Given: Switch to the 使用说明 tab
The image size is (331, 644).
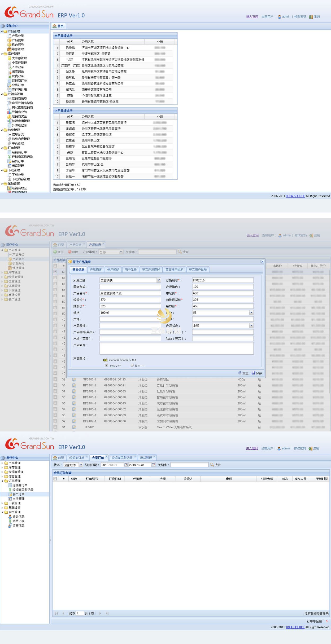Looking at the screenshot, I should coord(113,270).
